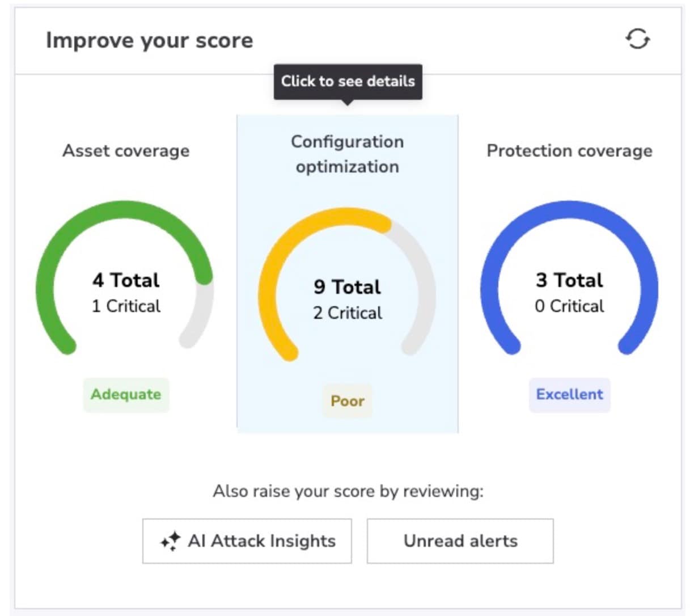The height and width of the screenshot is (616, 694).
Task: Click the '3 Total' value
Action: click(570, 280)
